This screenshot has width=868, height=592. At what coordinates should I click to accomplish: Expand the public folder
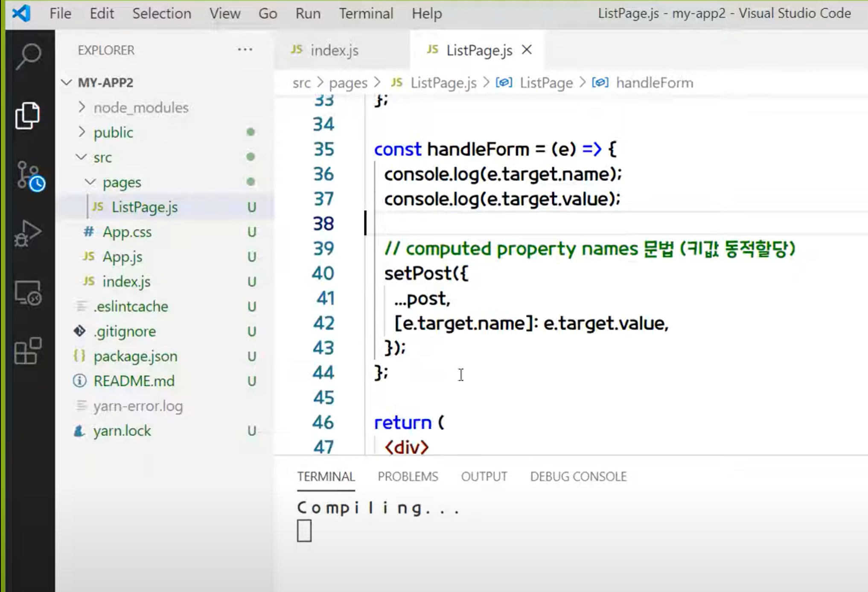click(x=82, y=132)
